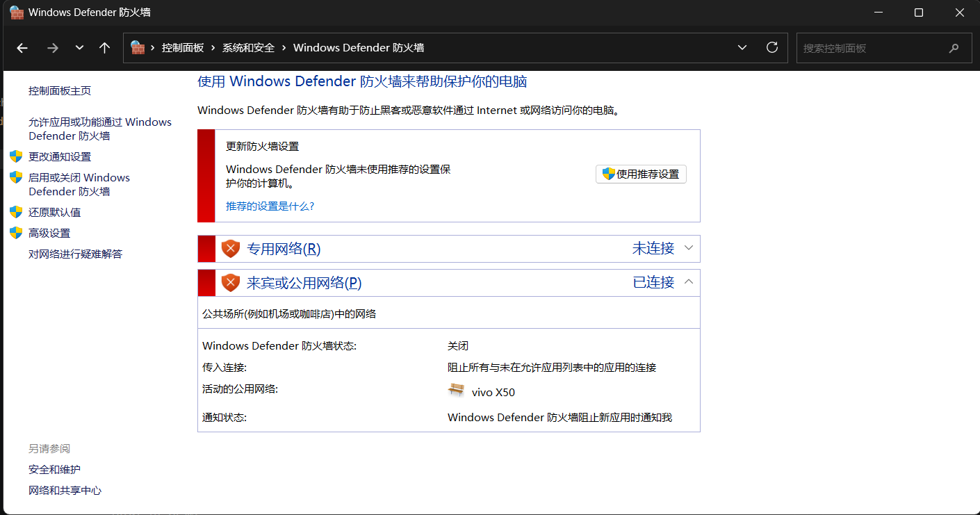Open the address bar history dropdown
Screen dimensions: 980x515
coord(742,48)
